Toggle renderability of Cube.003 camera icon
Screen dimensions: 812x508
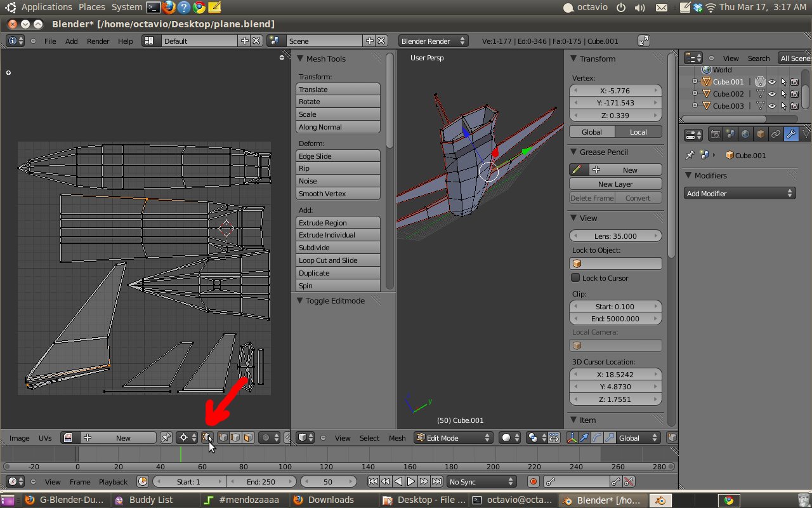(794, 106)
